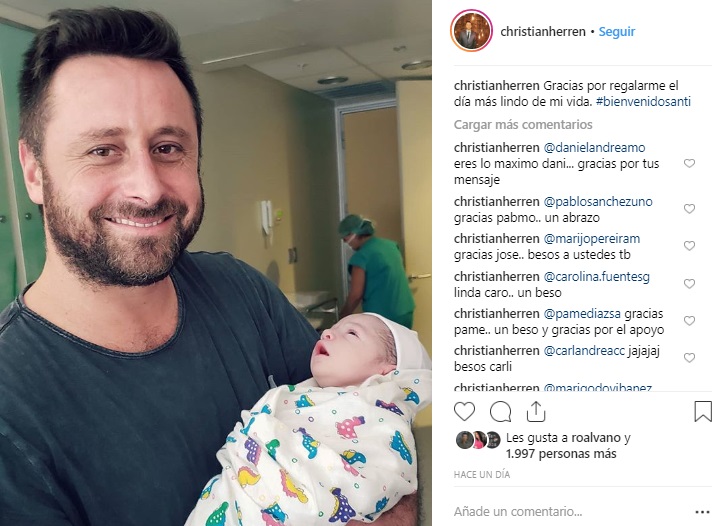Click the Seguir follow button
The height and width of the screenshot is (526, 715).
pyautogui.click(x=617, y=31)
